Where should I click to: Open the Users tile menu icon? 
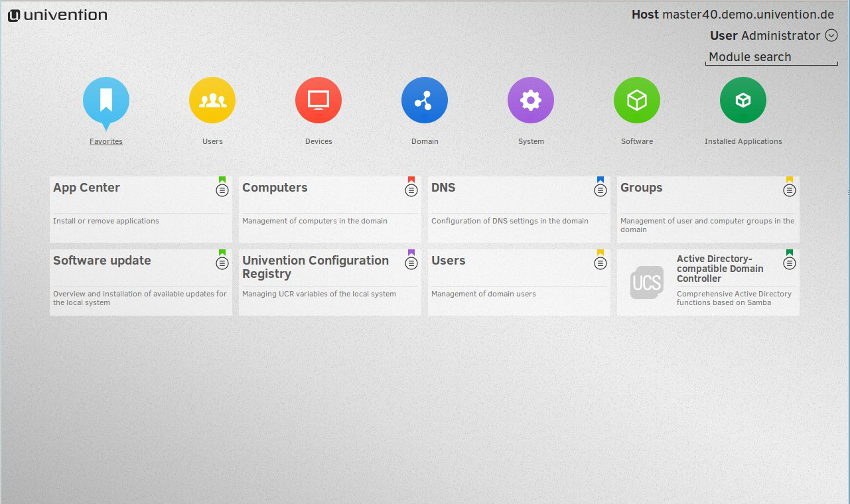pyautogui.click(x=601, y=263)
